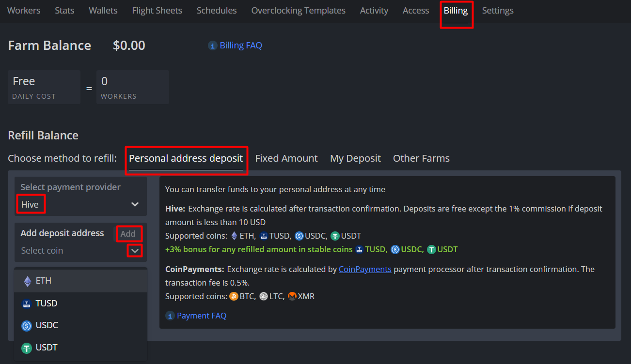Open the CoinPayments hyperlink
This screenshot has height=364, width=631.
click(x=364, y=269)
